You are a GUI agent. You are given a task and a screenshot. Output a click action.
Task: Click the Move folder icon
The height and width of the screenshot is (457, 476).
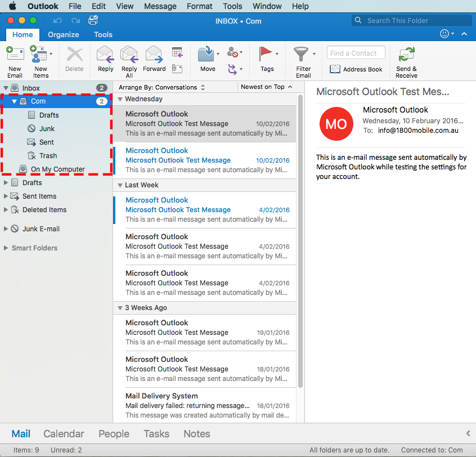coord(206,54)
